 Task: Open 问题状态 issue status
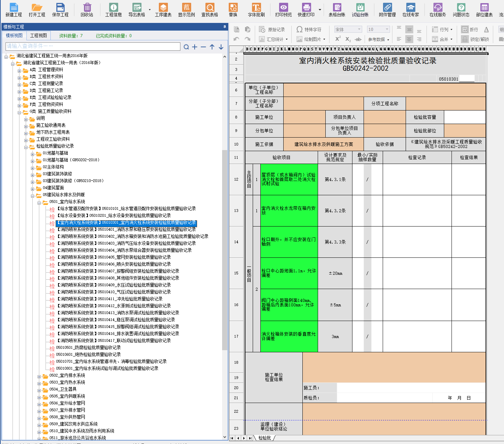(x=461, y=10)
